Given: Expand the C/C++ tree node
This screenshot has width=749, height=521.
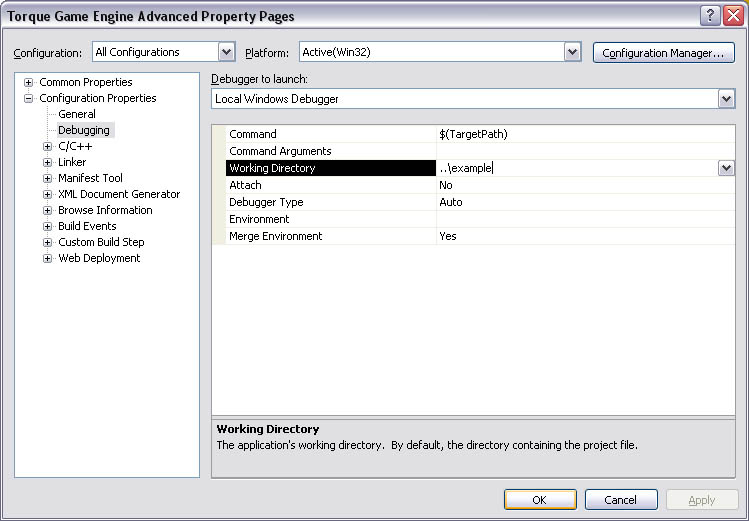Looking at the screenshot, I should [x=47, y=147].
